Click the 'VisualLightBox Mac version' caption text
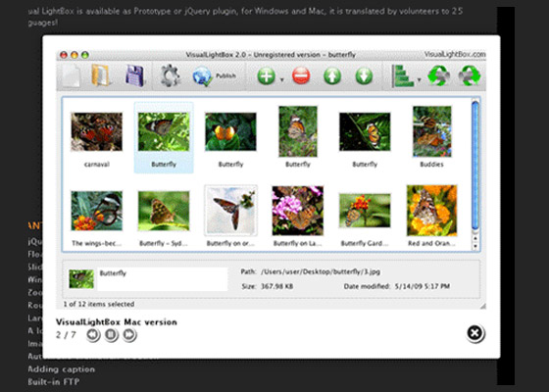The height and width of the screenshot is (392, 549). [x=117, y=322]
